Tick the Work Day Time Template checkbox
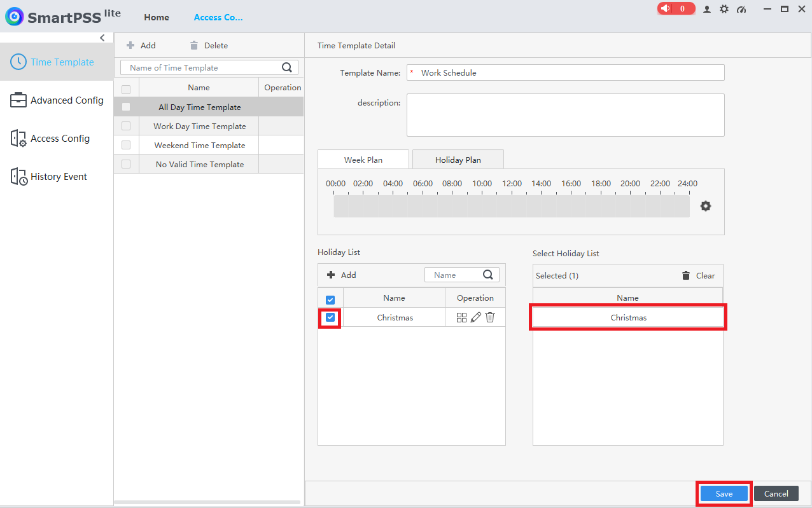This screenshot has height=508, width=812. point(126,126)
